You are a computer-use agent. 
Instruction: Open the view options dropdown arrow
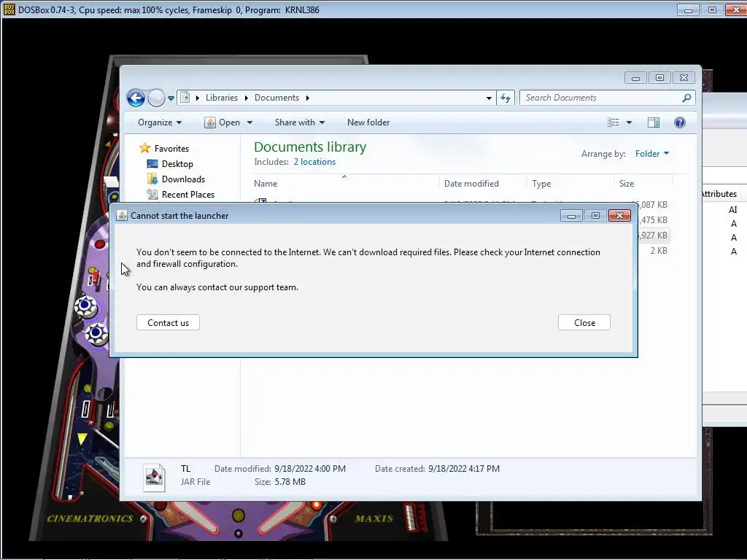point(629,122)
